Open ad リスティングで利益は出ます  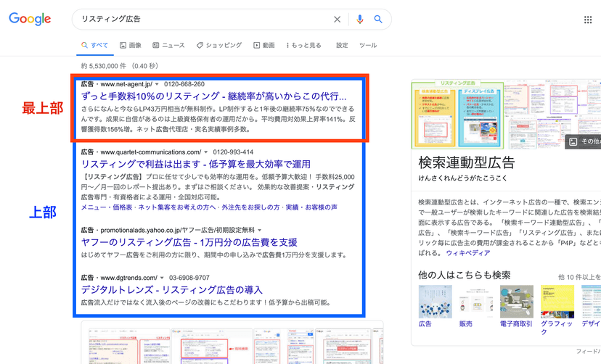click(x=196, y=164)
